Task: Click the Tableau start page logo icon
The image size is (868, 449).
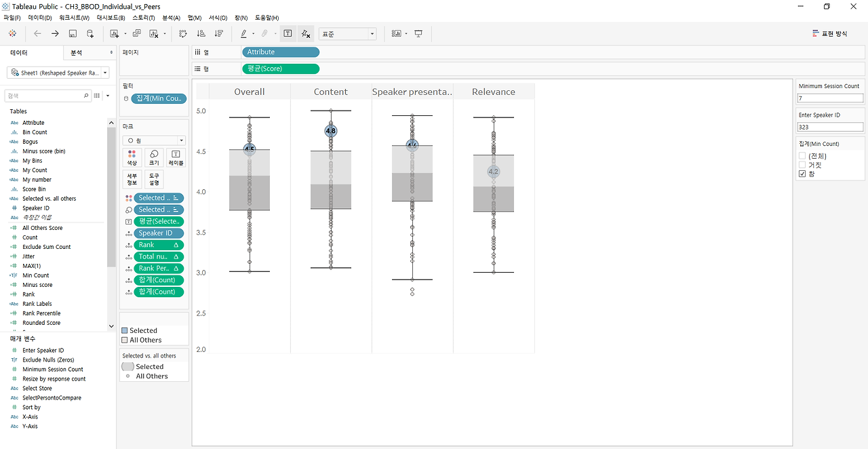Action: (12, 33)
